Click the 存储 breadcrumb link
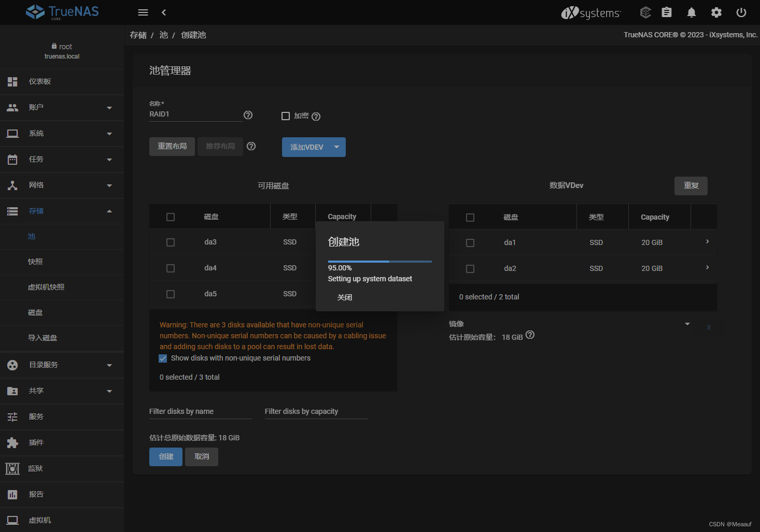760x532 pixels. tap(138, 35)
